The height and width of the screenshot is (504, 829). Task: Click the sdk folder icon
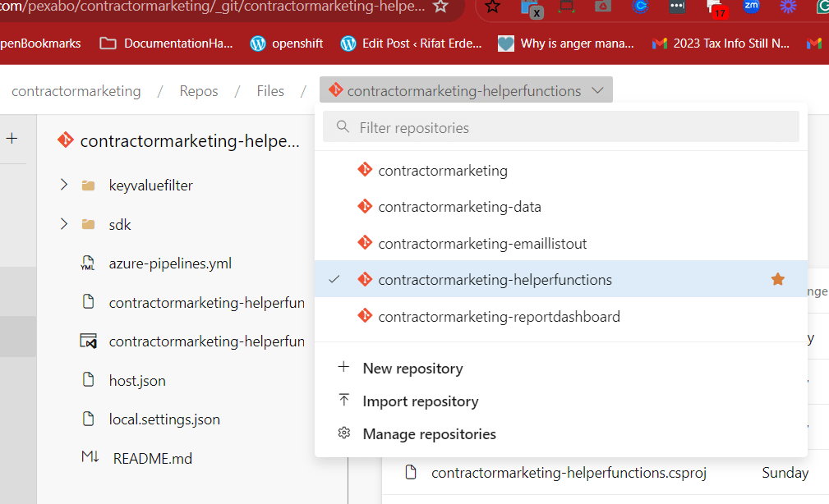click(88, 225)
